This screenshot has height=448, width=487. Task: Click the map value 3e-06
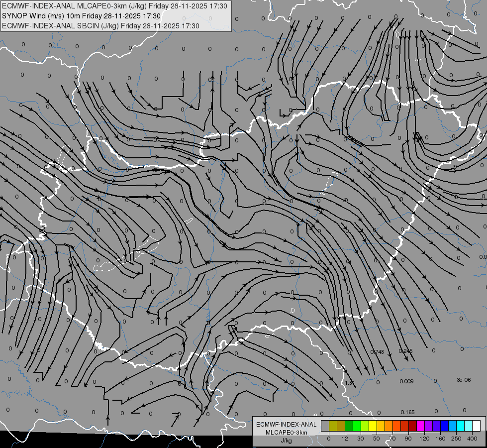(x=464, y=380)
